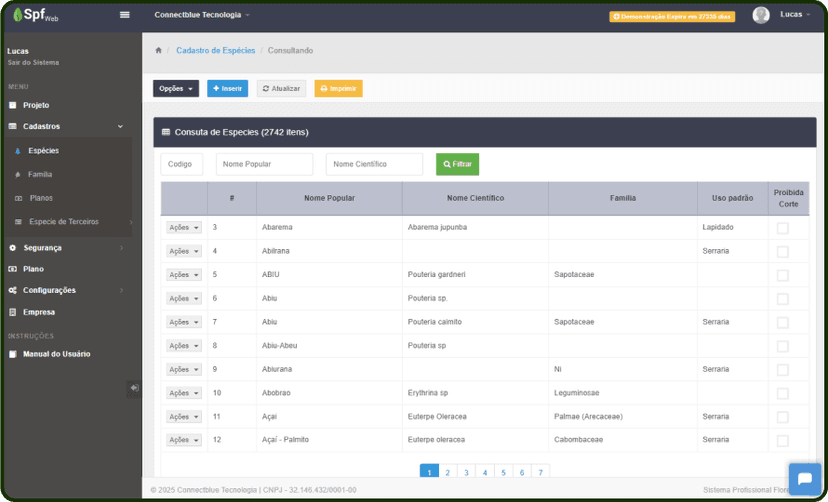
Task: Expand the Connectblue Tecnologia company dropdown
Action: tap(202, 15)
